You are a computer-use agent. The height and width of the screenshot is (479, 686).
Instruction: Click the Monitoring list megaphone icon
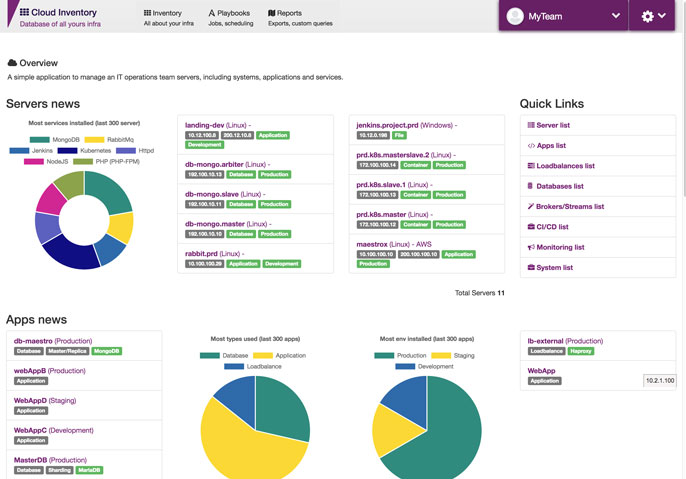pos(530,247)
